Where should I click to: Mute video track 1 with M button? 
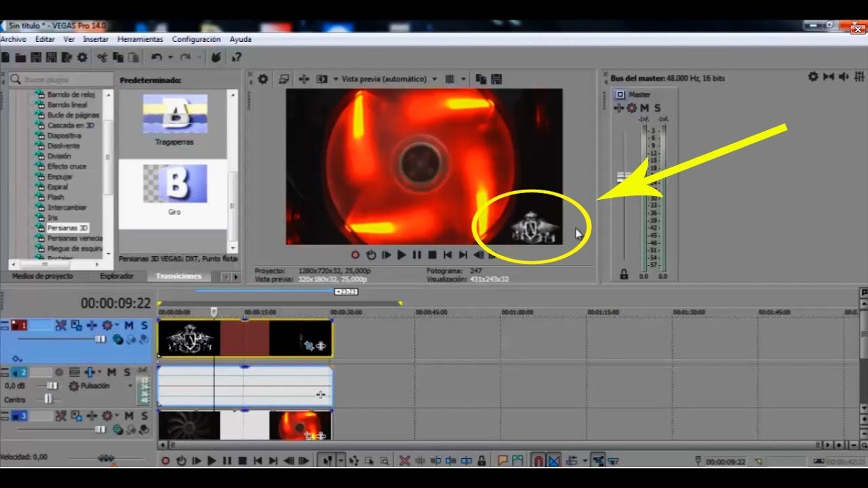(128, 325)
